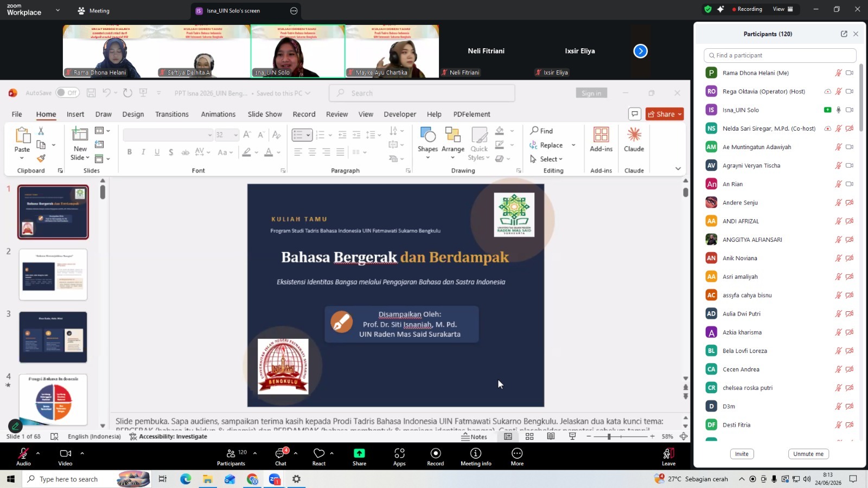Viewport: 868px width, 488px height.
Task: Expand the Audio options caret
Action: coord(38,453)
